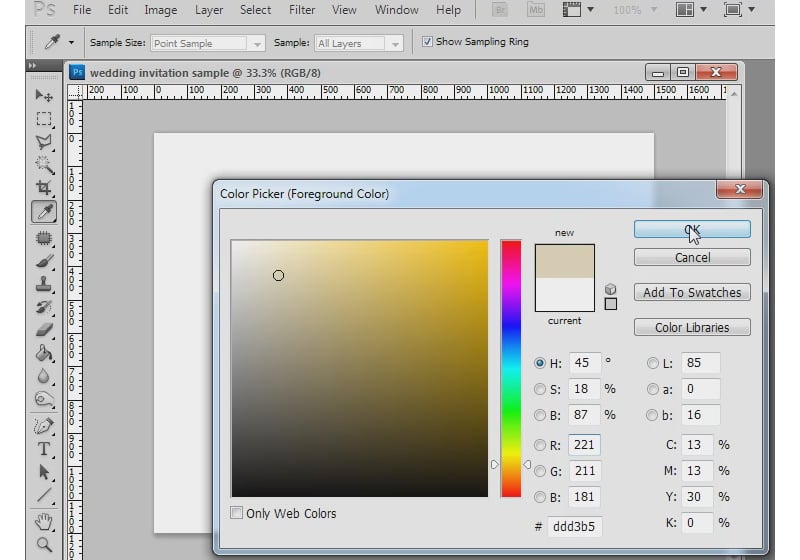Launch Mini Bridge from Mb icon
Image resolution: width=800 pixels, height=560 pixels.
coord(535,10)
